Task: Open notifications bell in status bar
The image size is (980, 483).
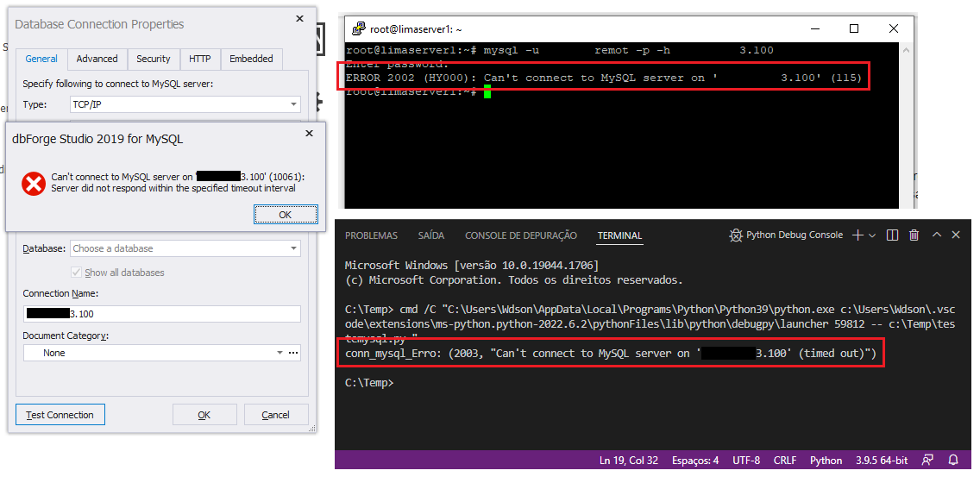Action: click(953, 461)
